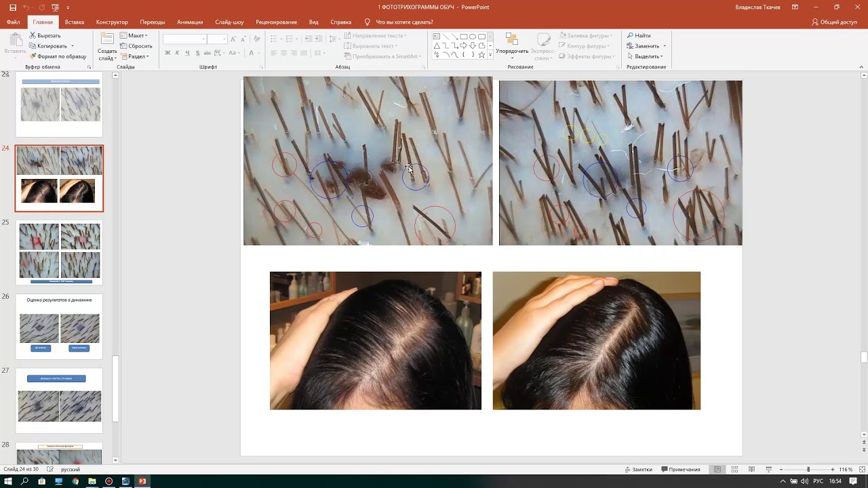Click the Владислав Ткачев account name
This screenshot has height=488, width=868.
click(x=757, y=7)
